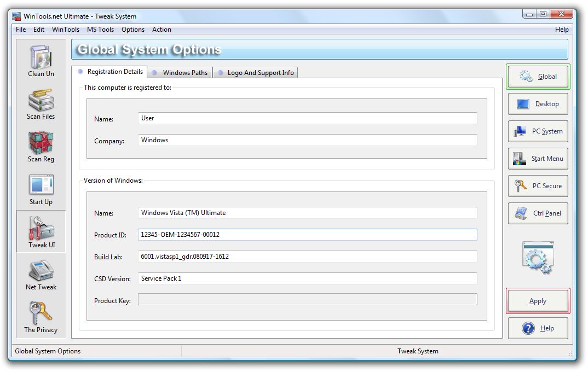Click the 'Version of Windows:' group label

[113, 180]
